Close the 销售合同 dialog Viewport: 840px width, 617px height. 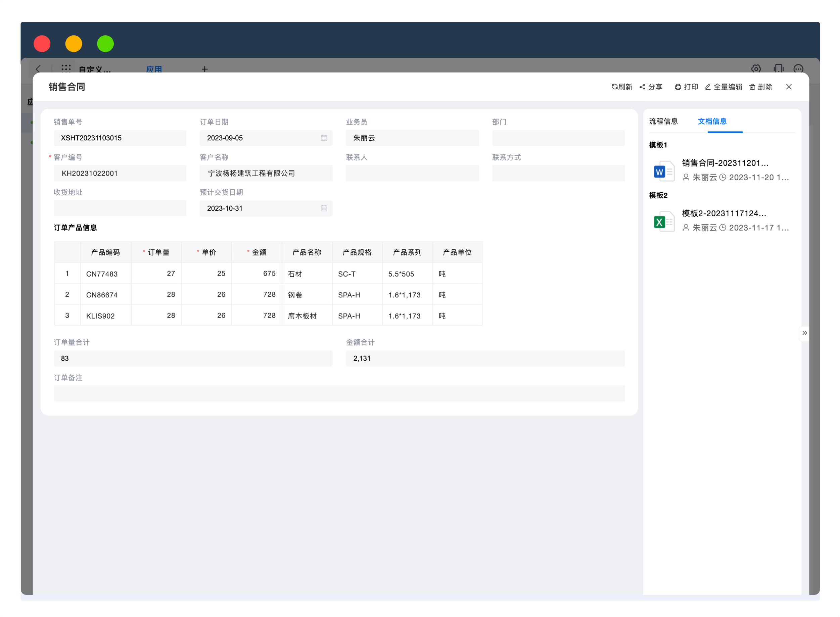pos(788,87)
